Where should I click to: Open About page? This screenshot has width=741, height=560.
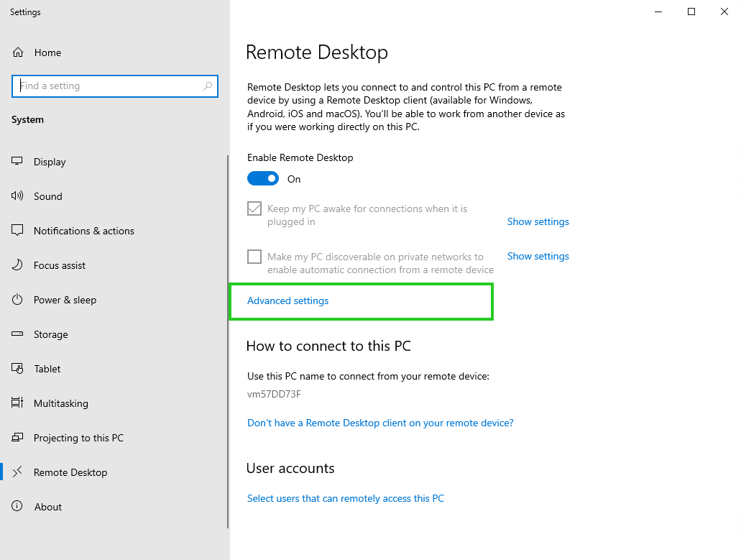(47, 507)
